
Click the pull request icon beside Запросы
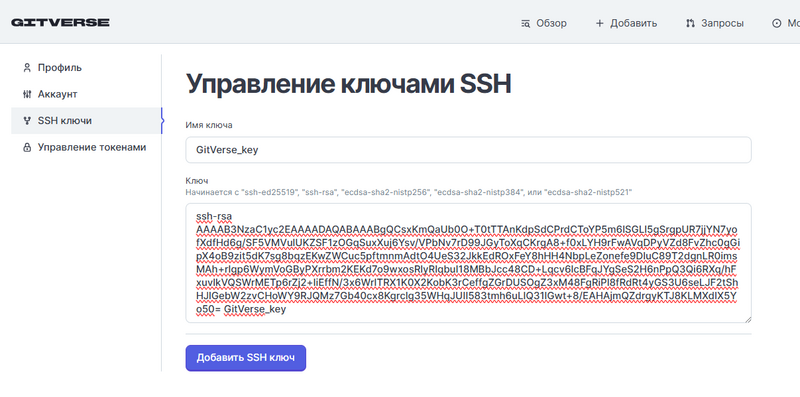pos(690,23)
